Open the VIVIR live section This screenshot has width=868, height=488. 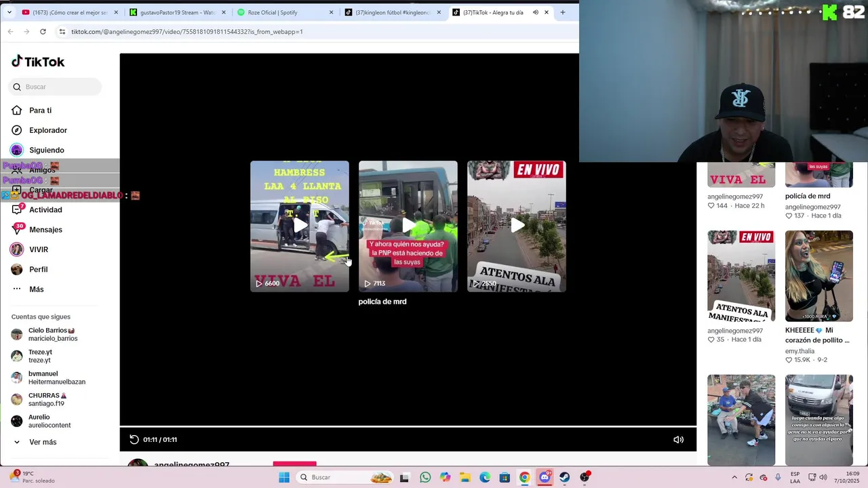click(38, 249)
